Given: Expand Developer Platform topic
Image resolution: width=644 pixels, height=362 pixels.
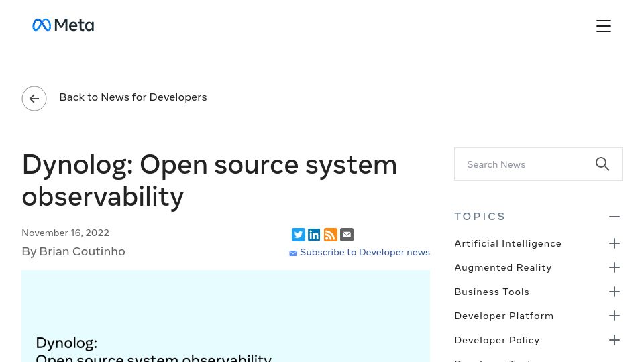Looking at the screenshot, I should tap(614, 316).
